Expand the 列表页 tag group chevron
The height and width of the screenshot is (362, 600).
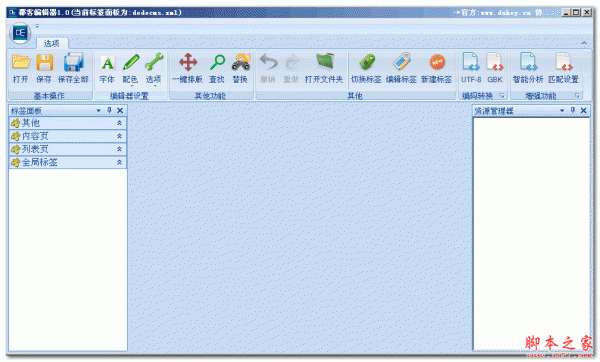(x=119, y=149)
